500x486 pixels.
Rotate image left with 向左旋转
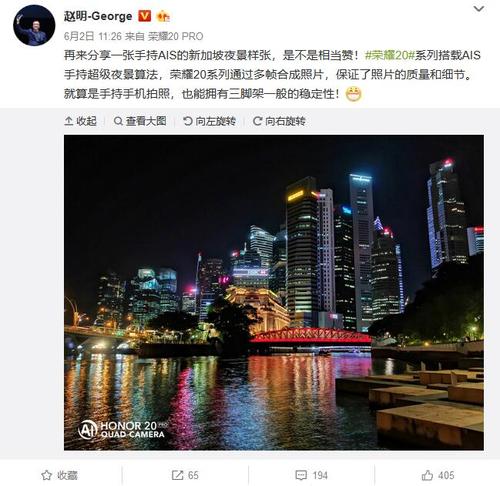coord(209,121)
